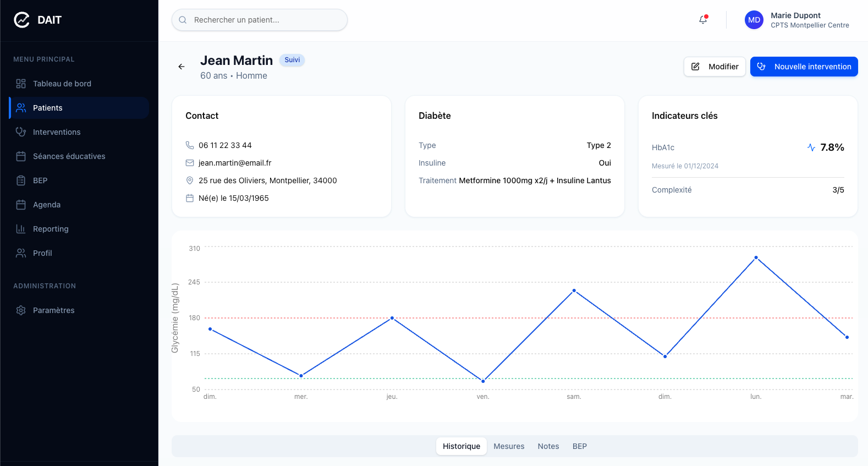Click the Modifier button
The width and height of the screenshot is (868, 466).
click(x=715, y=67)
